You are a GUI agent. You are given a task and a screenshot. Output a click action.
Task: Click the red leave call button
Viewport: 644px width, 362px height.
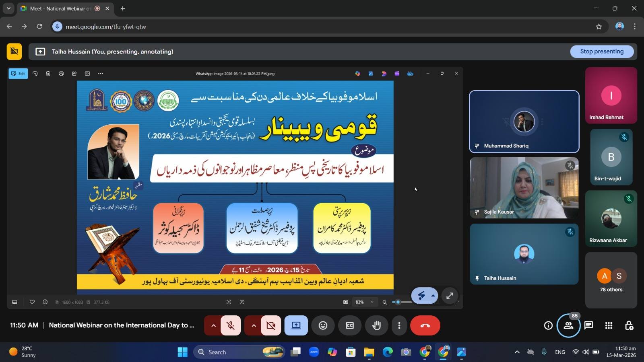pos(425,325)
